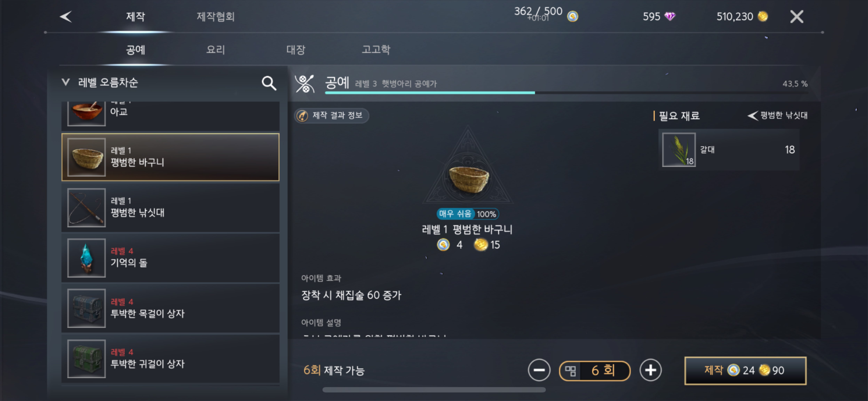Click the 갈대 reed material icon

(679, 149)
